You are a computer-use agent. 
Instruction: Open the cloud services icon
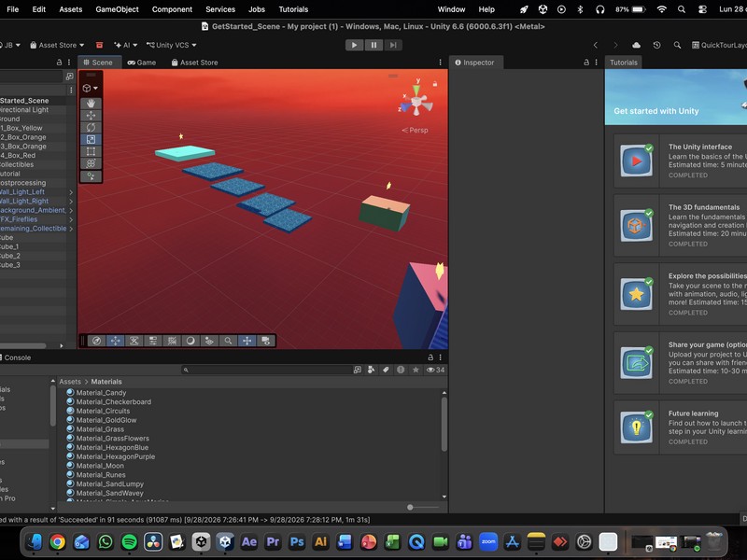point(636,45)
